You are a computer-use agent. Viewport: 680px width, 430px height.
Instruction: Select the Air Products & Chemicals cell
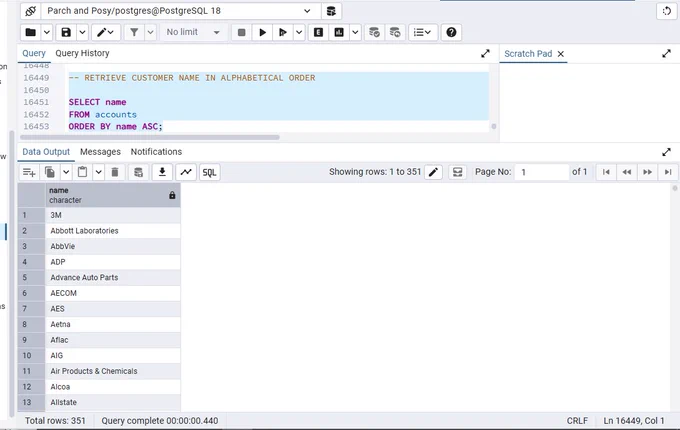tap(113, 371)
